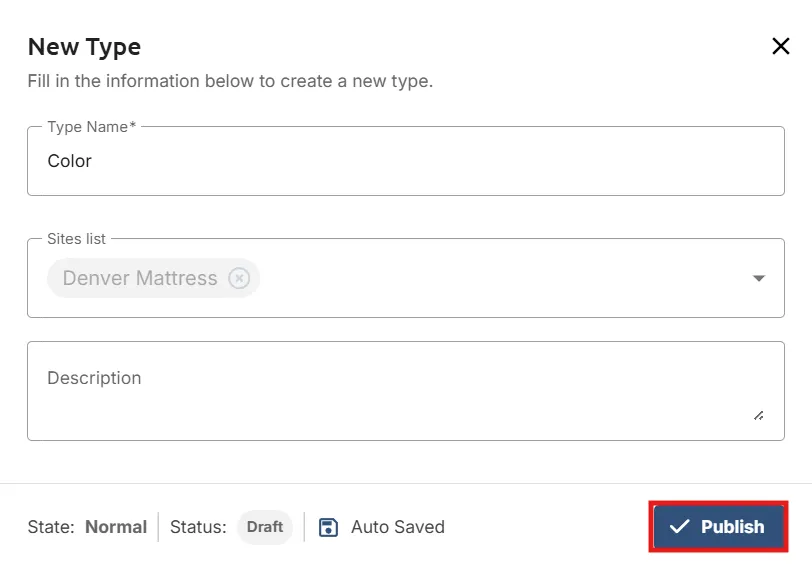The width and height of the screenshot is (812, 572).
Task: Click the Auto Saved text
Action: click(x=398, y=527)
